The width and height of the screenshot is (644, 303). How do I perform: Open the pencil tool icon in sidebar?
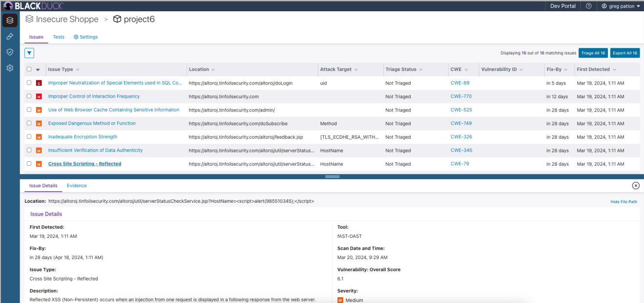[x=10, y=37]
